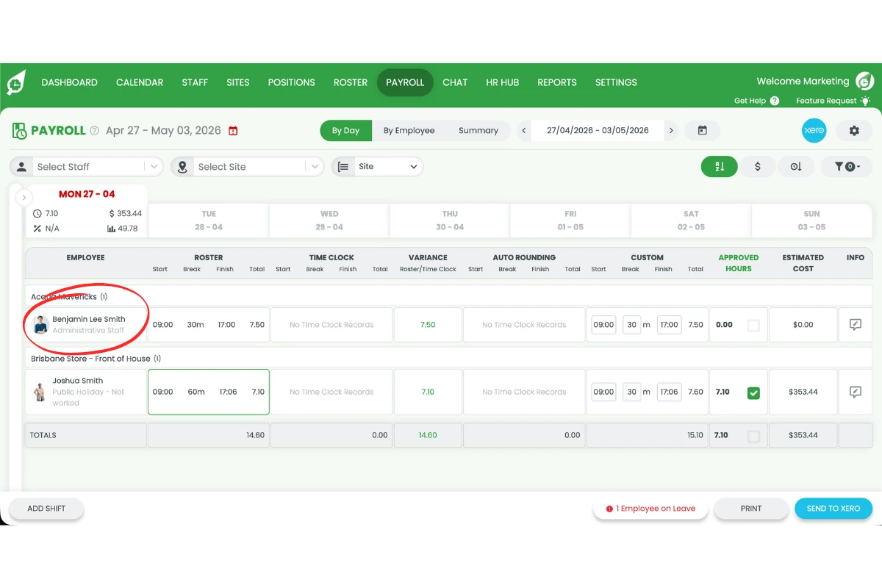Open the Roster menu

[x=351, y=82]
